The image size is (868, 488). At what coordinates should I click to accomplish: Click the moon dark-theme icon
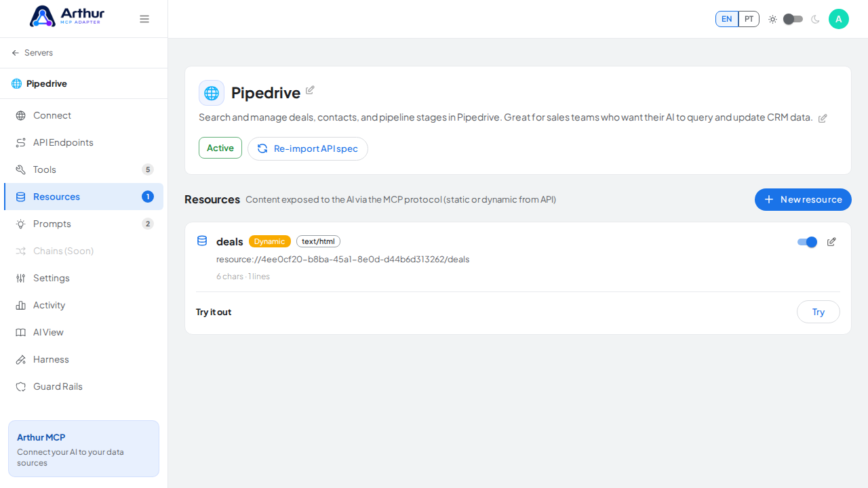click(x=815, y=19)
